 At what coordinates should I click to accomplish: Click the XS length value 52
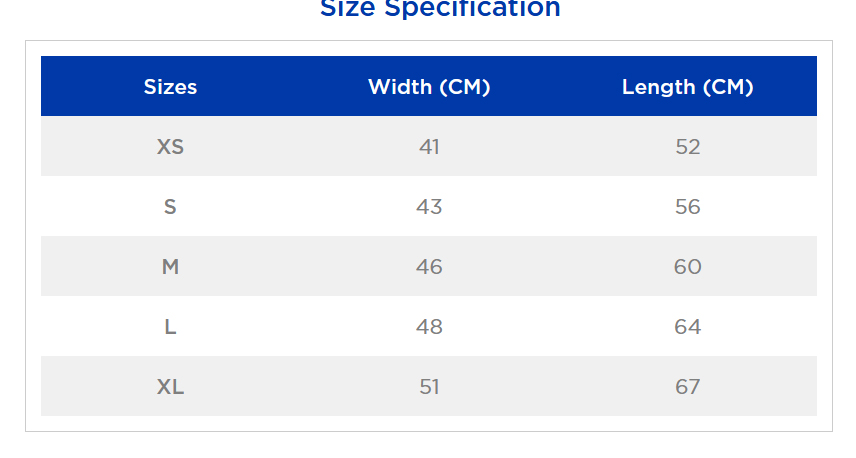687,147
